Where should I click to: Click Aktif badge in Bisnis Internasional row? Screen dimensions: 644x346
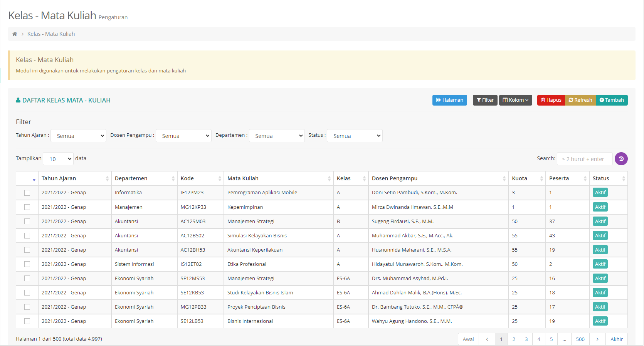pyautogui.click(x=600, y=321)
